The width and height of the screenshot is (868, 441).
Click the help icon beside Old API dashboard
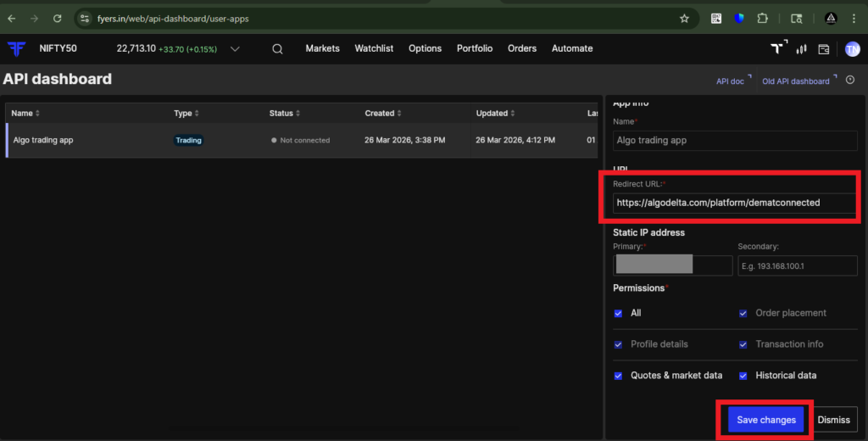coord(850,81)
